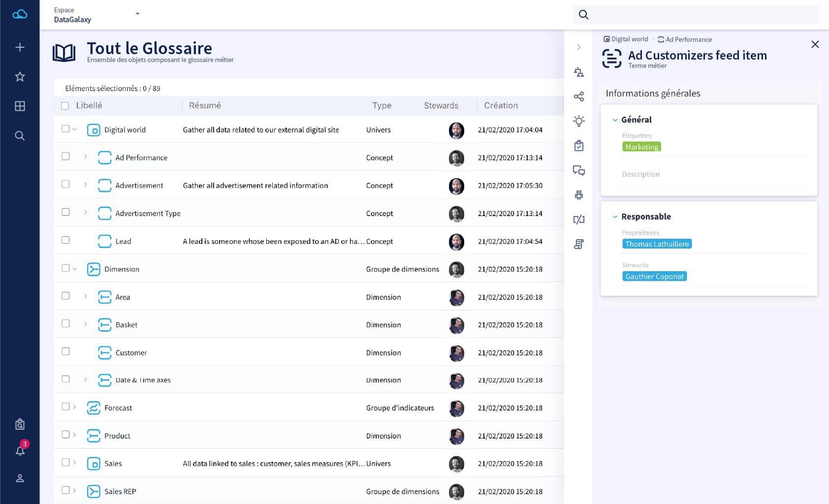Open Ad Performance from the breadcrumb
829x504 pixels.
(x=688, y=39)
